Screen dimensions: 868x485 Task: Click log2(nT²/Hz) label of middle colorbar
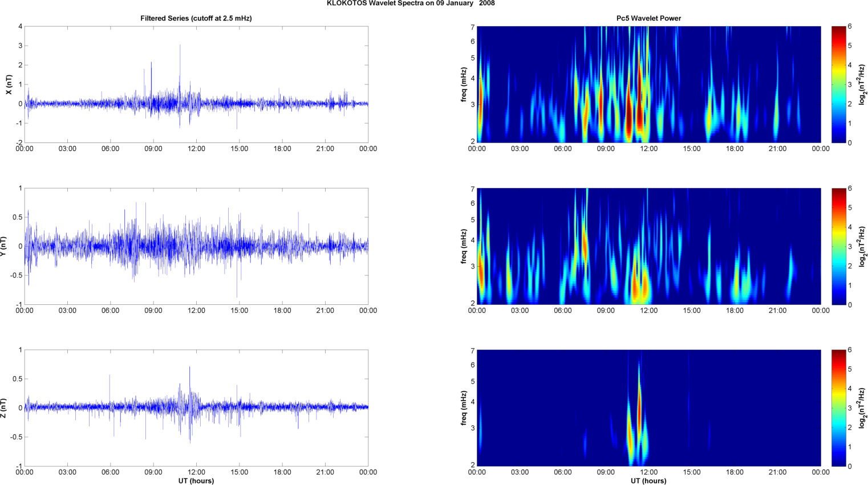click(x=862, y=246)
